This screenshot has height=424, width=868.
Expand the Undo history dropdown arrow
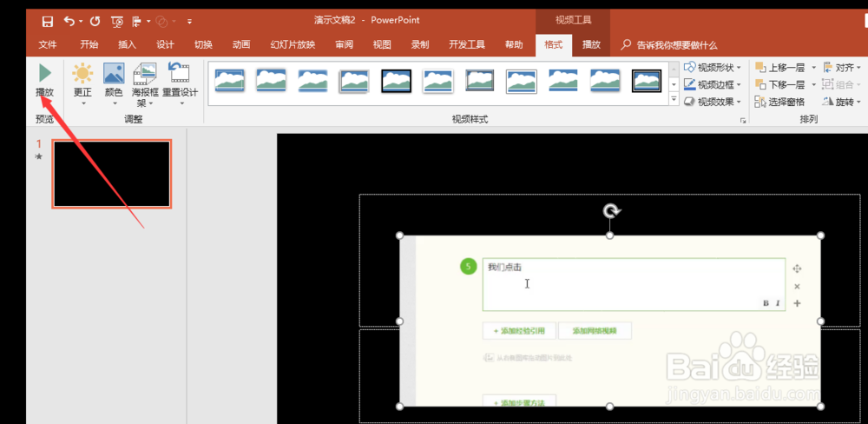[x=81, y=22]
